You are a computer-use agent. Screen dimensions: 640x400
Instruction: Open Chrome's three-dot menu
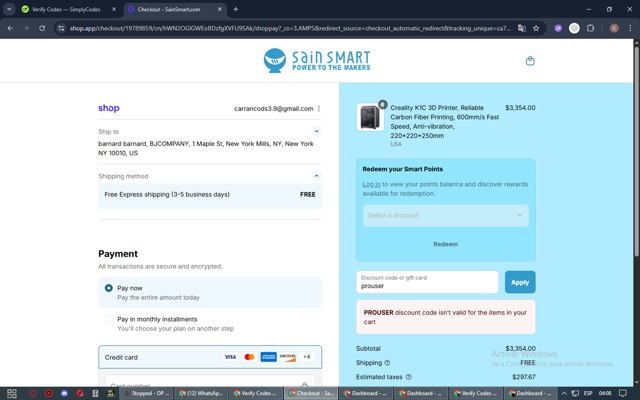630,28
